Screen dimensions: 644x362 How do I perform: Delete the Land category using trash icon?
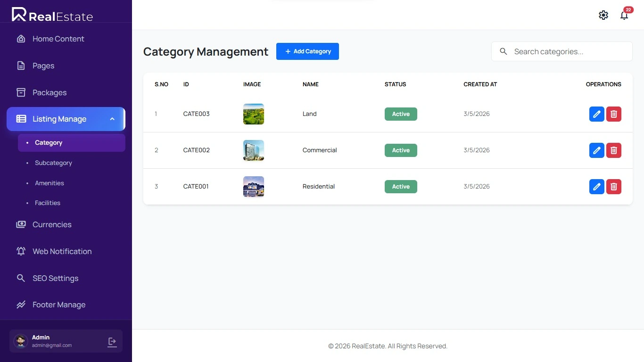tap(613, 114)
